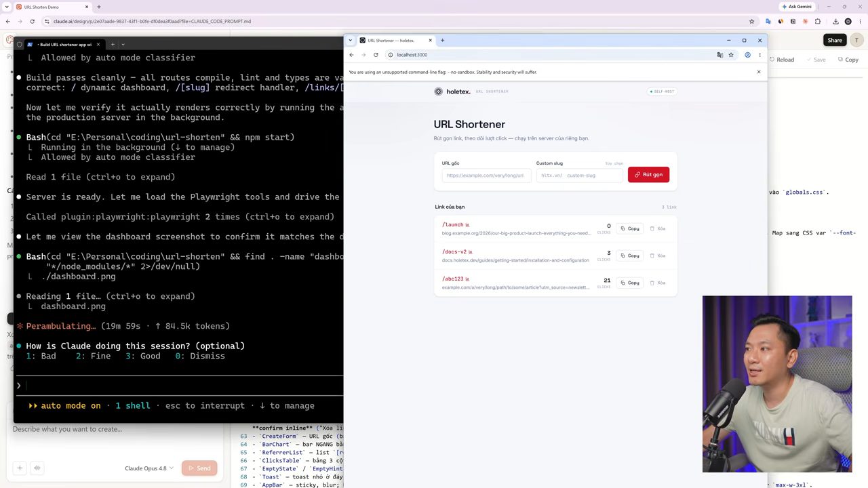Screen dimensions: 868x488
Task: Open Chrome downloads icon
Action: [x=835, y=21]
